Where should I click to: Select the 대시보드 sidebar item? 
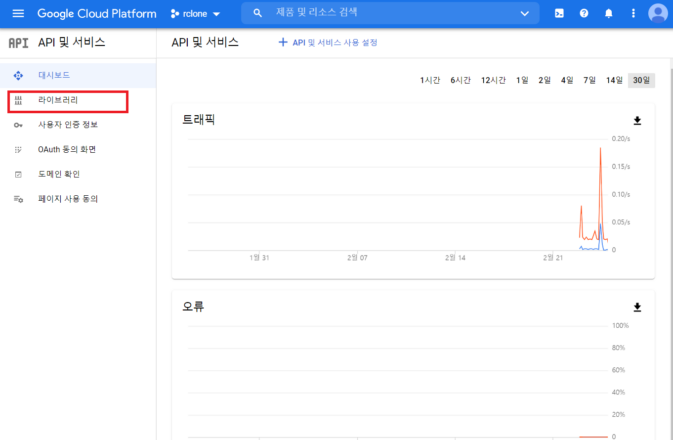[x=54, y=76]
